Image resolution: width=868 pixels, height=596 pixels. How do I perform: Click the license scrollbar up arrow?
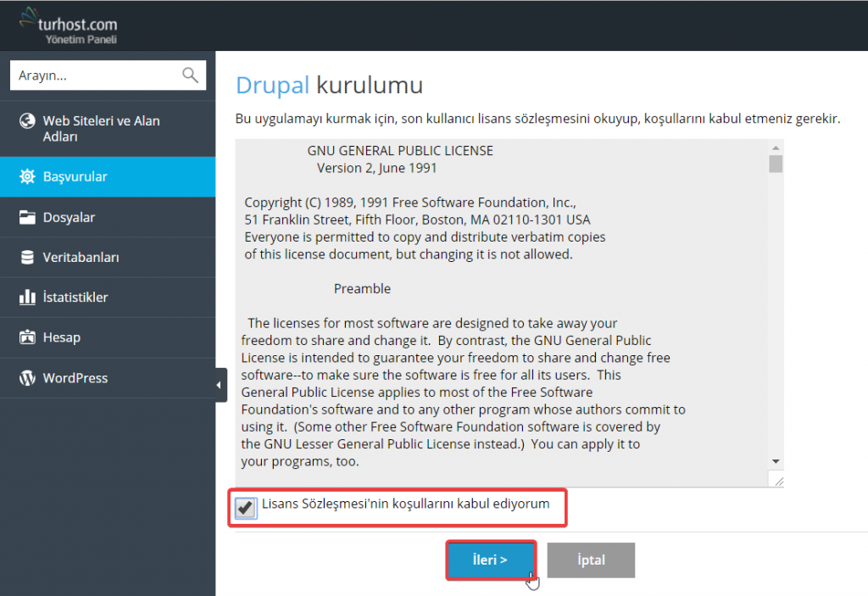pos(776,146)
